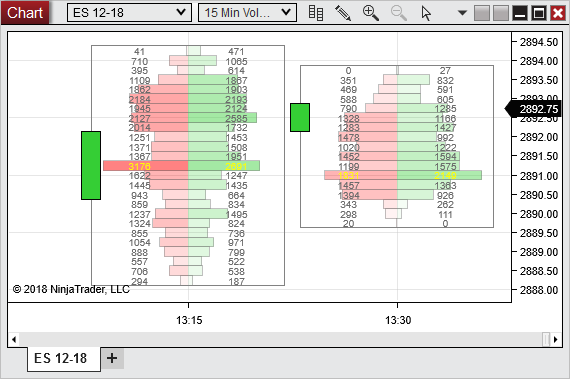Click the 1054 sell volume value
Viewport: 570px width, 379px height.
(x=140, y=242)
